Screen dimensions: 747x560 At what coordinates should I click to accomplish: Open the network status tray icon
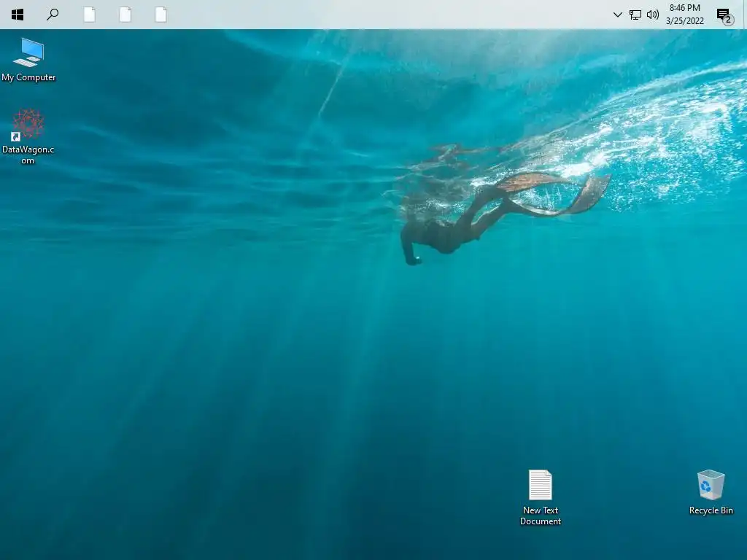coord(635,15)
